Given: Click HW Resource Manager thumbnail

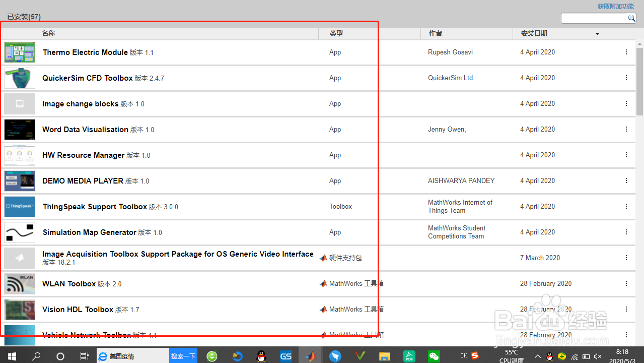Looking at the screenshot, I should (20, 155).
